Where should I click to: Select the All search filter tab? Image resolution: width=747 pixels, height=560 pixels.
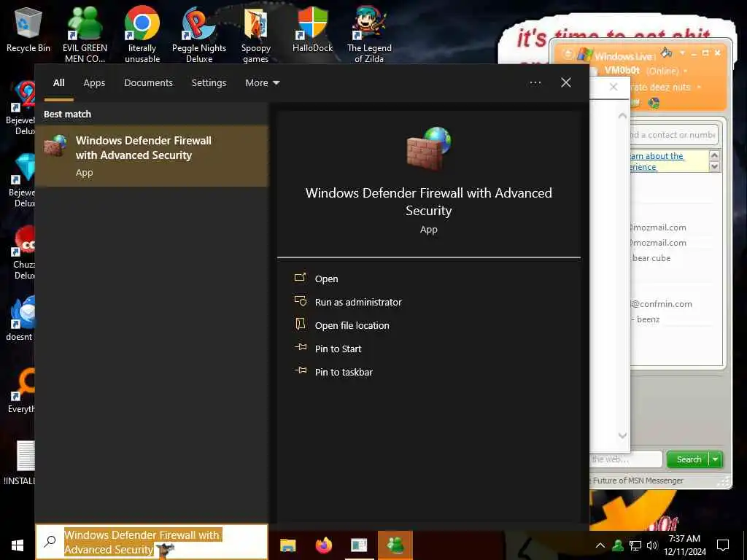pos(58,83)
